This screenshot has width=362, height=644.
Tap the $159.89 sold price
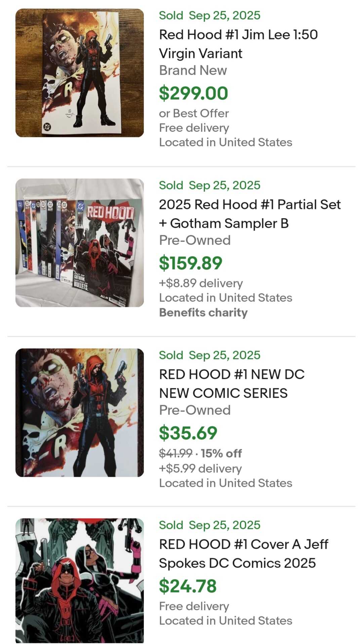(191, 263)
